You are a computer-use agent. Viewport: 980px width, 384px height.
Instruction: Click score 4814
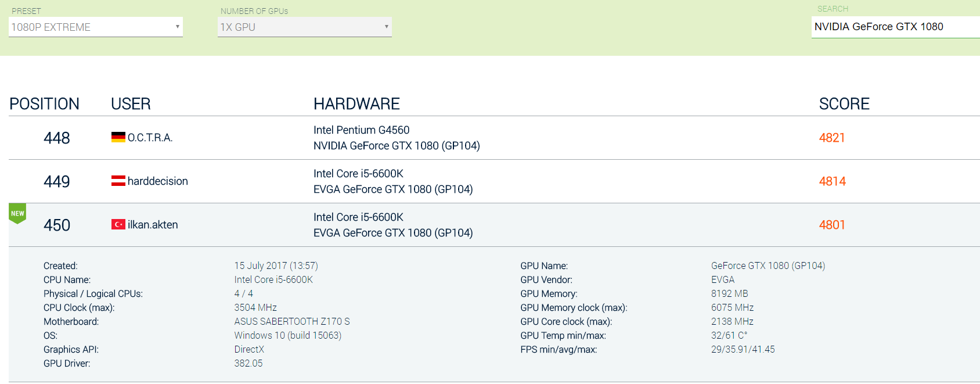pyautogui.click(x=833, y=181)
